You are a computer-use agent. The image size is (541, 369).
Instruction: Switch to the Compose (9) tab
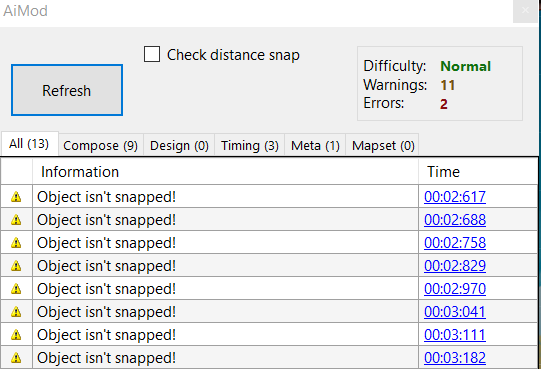[100, 145]
